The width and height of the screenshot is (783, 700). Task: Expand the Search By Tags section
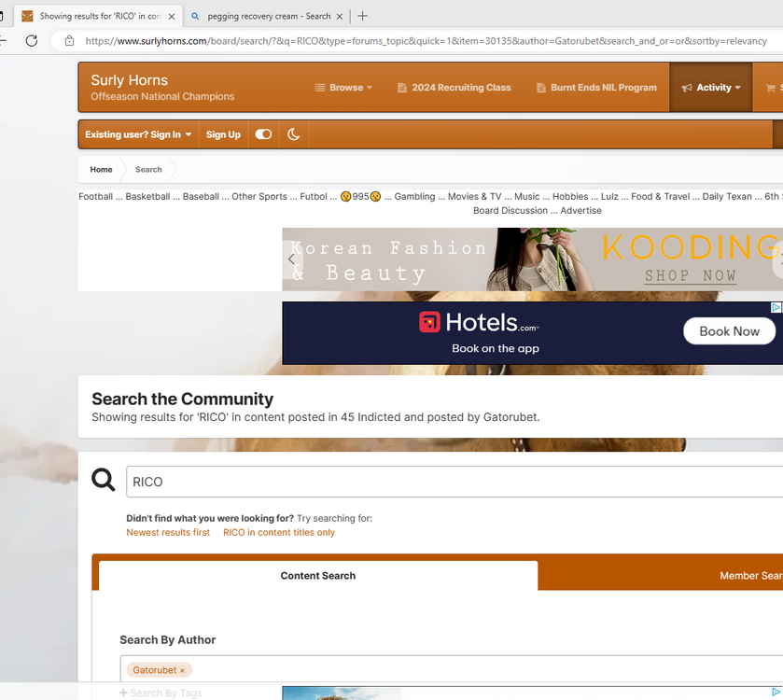pos(161,693)
